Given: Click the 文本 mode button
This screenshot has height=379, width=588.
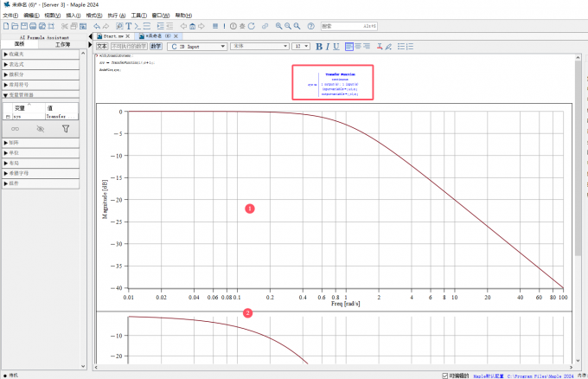Looking at the screenshot, I should tap(102, 47).
